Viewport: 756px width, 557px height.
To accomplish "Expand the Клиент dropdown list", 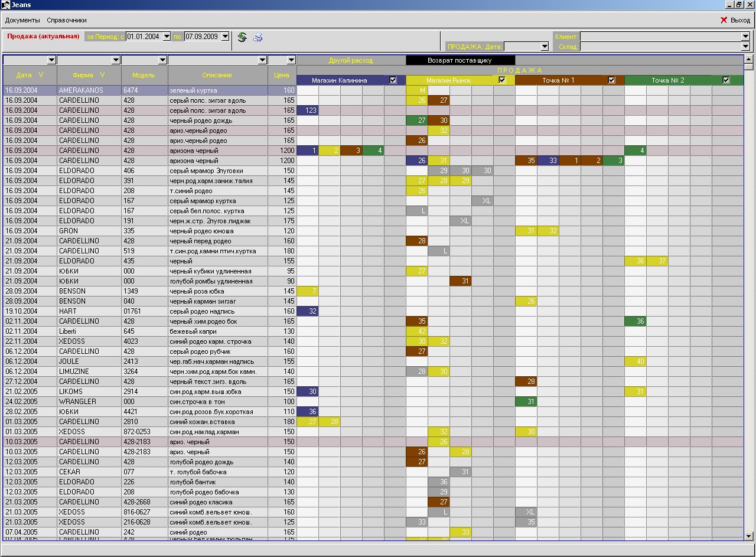I will (x=745, y=37).
